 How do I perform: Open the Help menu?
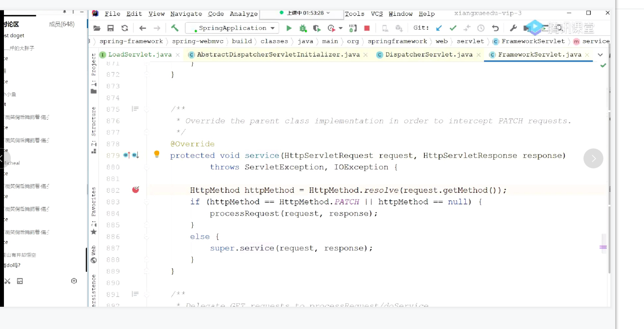tap(427, 14)
